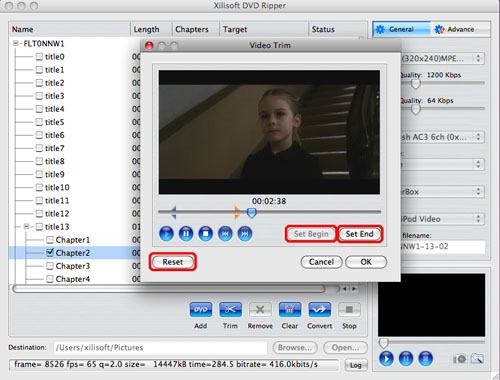Click the Browse... destination button
Image resolution: width=500 pixels, height=380 pixels.
point(295,348)
